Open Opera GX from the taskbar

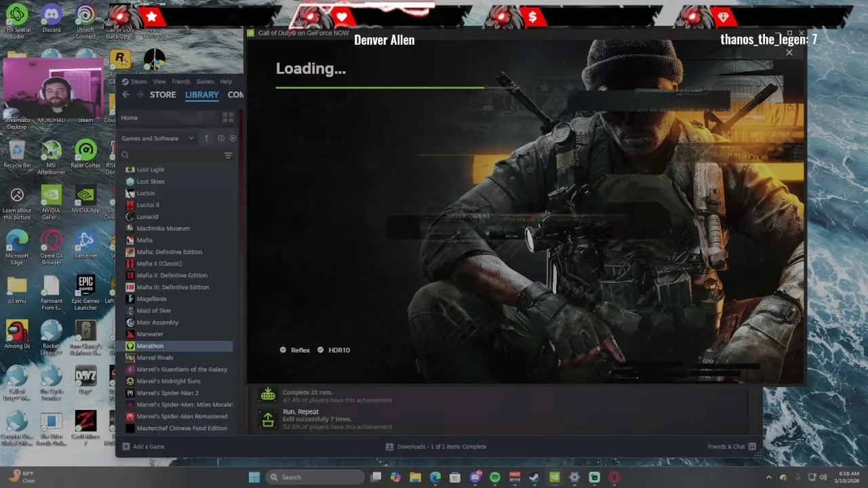(614, 477)
